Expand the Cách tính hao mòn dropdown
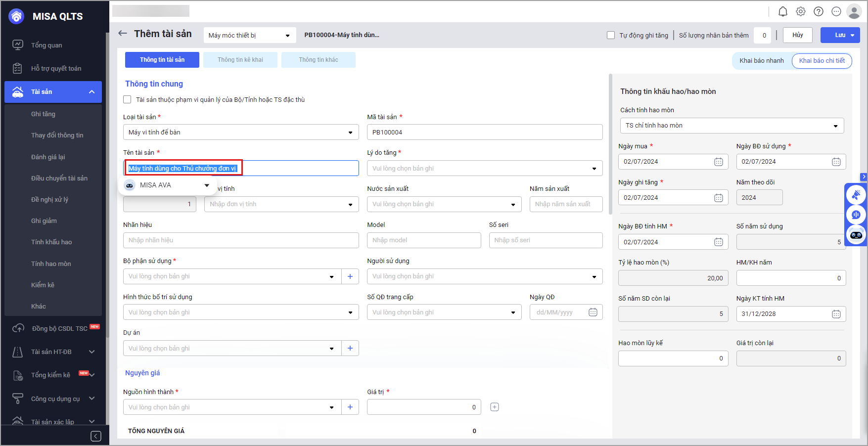 coord(731,126)
